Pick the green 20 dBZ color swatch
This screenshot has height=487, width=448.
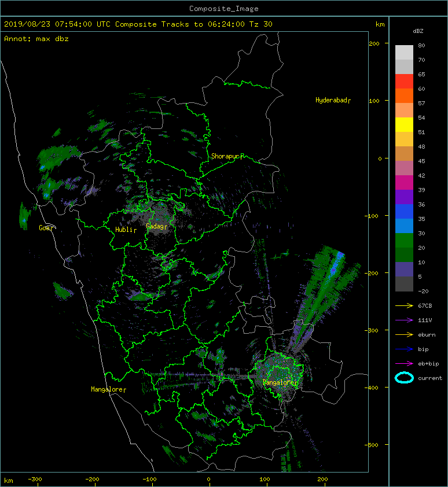point(404,241)
